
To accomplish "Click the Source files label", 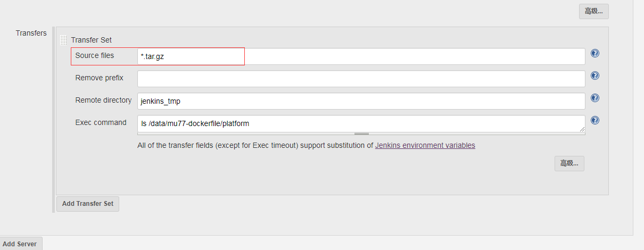I will [95, 55].
